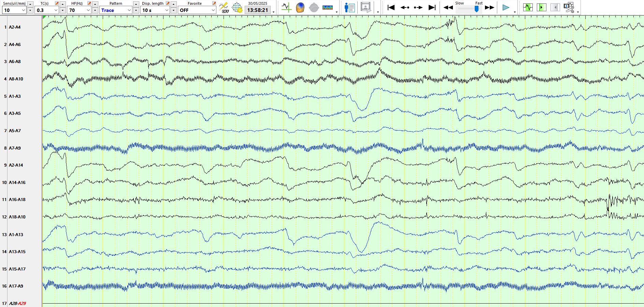Expand overflow arrow beside the clock display

[x=274, y=12]
